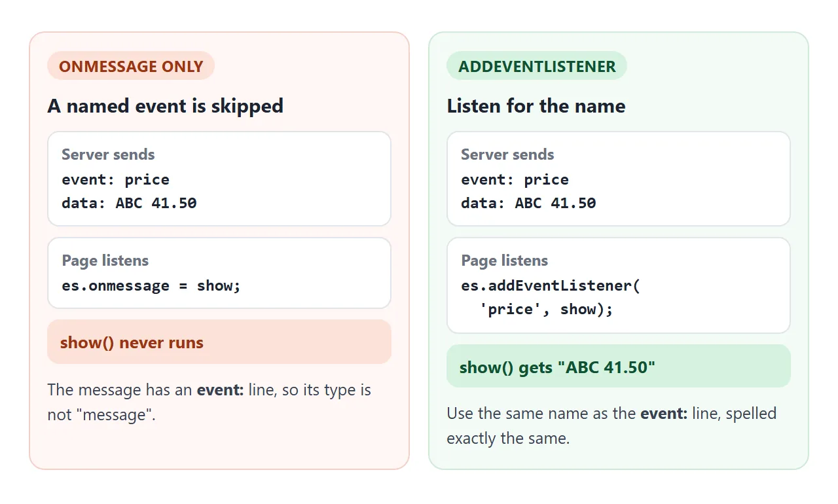The width and height of the screenshot is (838, 504).
Task: Click bold 'event:' word in left explanation
Action: point(221,390)
